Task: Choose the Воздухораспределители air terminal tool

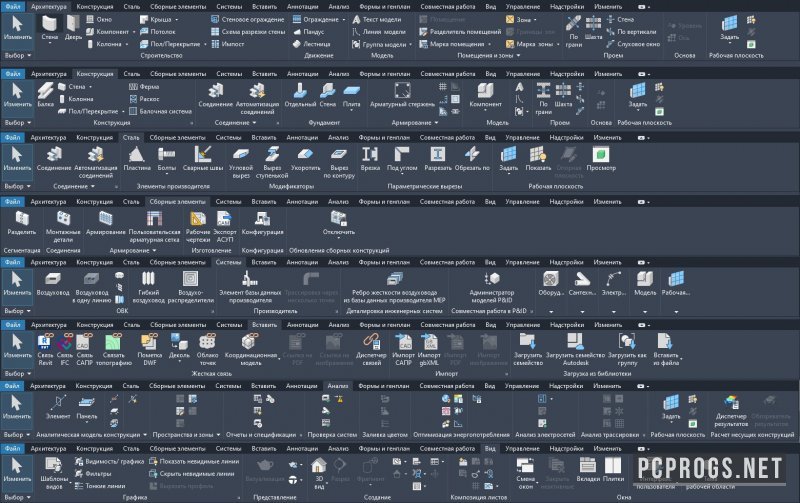Action: pyautogui.click(x=191, y=287)
